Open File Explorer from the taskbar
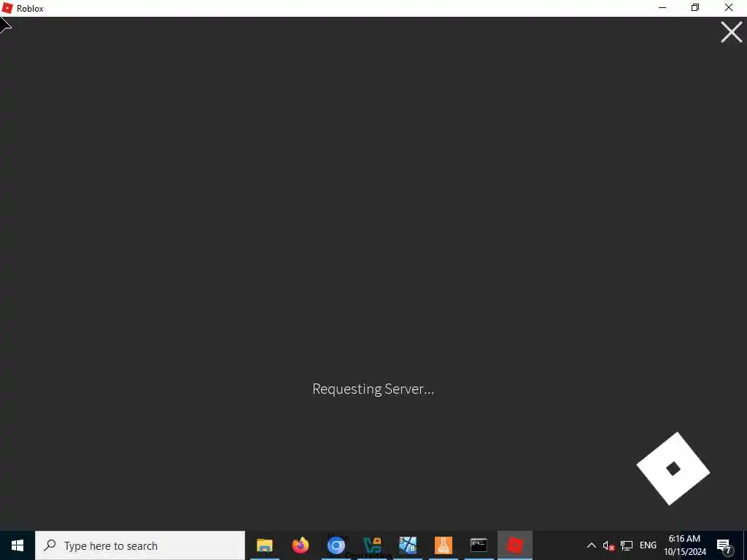The height and width of the screenshot is (560, 747). 264,545
